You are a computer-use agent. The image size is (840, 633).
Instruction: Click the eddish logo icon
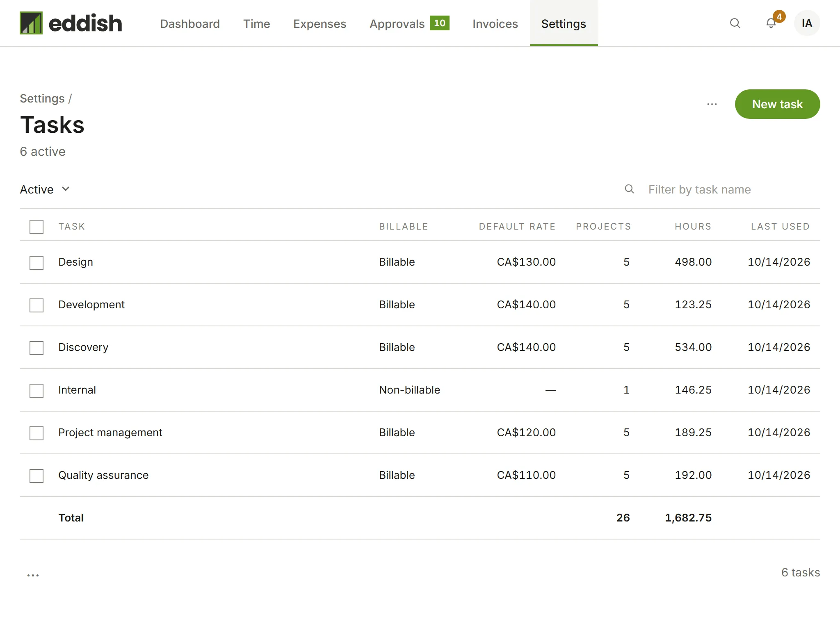click(31, 23)
